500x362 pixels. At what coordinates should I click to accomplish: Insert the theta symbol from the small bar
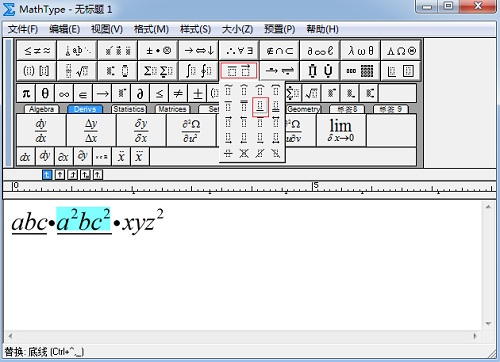[x=45, y=94]
